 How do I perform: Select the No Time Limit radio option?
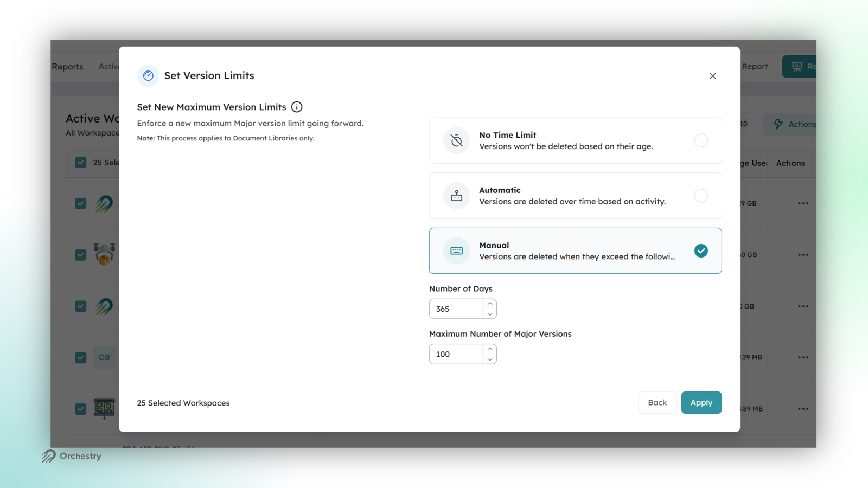click(x=701, y=141)
